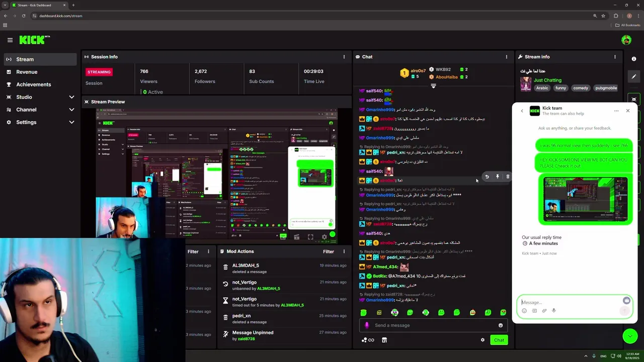Open Mod Actions panel options menu
This screenshot has width=644, height=362.
pos(344,251)
